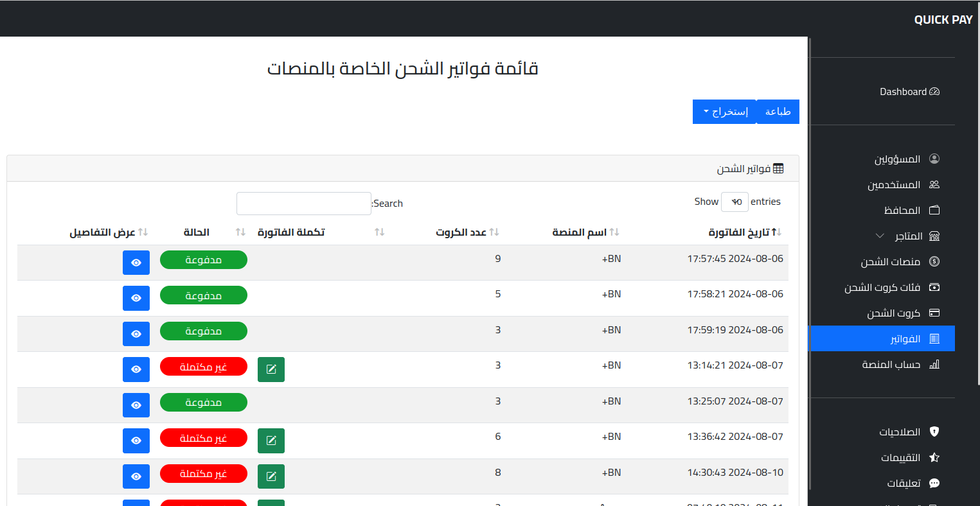This screenshot has height=506, width=980.
Task: Complete the invoice with 6 cards
Action: pyautogui.click(x=271, y=441)
